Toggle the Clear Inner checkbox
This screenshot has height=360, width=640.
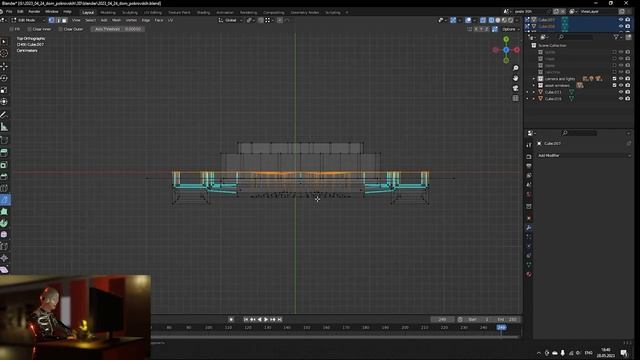(29, 29)
